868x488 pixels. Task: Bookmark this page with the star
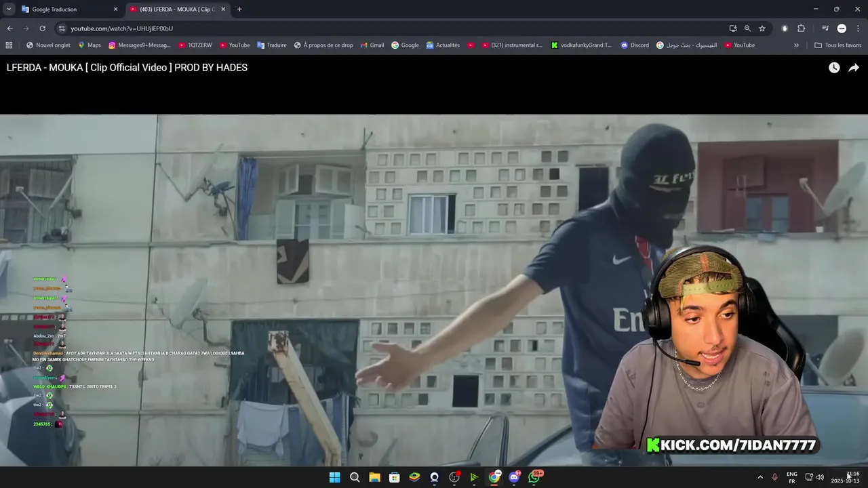tap(762, 28)
